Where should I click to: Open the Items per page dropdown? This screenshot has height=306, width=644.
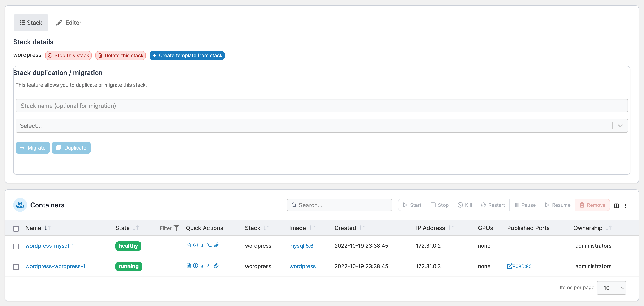pos(611,288)
